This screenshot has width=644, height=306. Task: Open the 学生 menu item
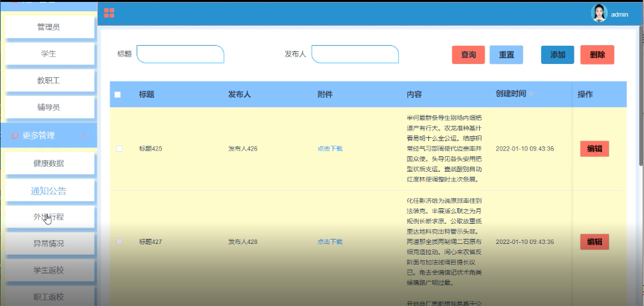click(x=49, y=54)
